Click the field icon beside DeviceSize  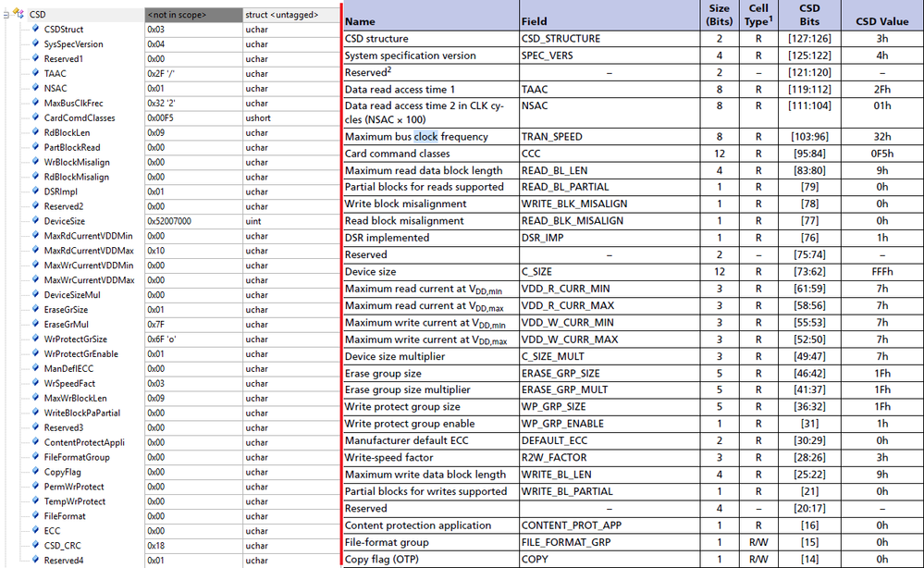[x=35, y=220]
